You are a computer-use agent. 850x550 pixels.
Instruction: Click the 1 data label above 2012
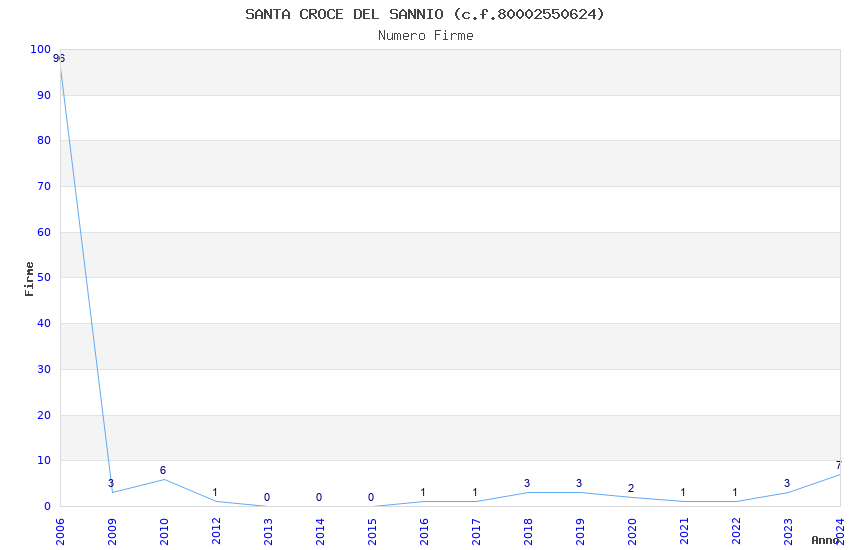tap(215, 492)
